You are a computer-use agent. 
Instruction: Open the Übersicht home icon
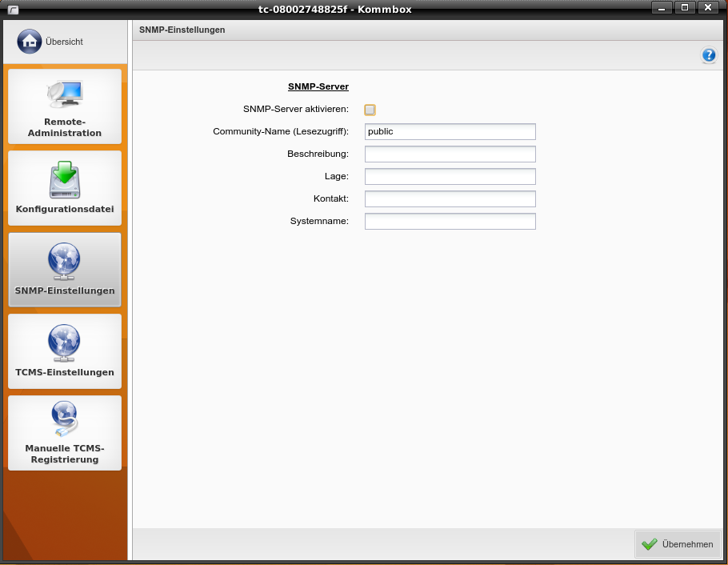click(30, 42)
